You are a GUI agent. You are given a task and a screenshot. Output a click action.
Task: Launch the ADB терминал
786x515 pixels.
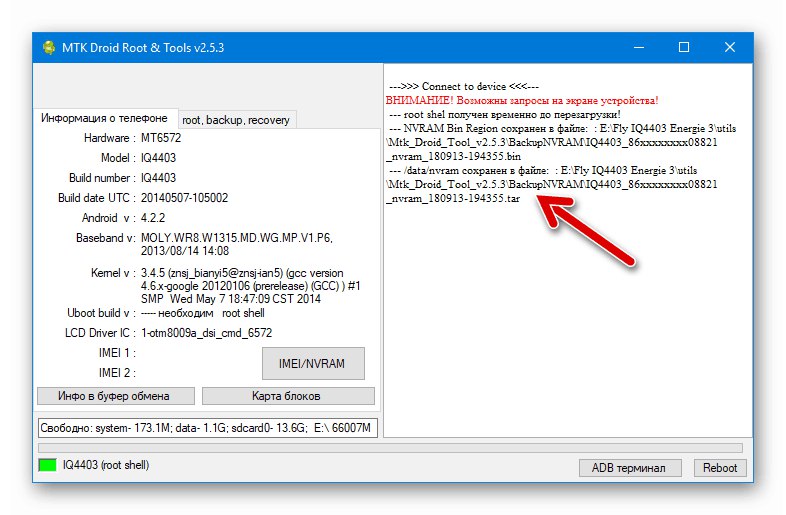tap(629, 467)
